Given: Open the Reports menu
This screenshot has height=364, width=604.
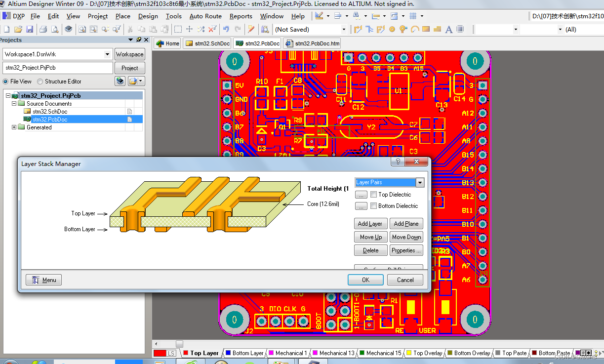Looking at the screenshot, I should tap(241, 16).
